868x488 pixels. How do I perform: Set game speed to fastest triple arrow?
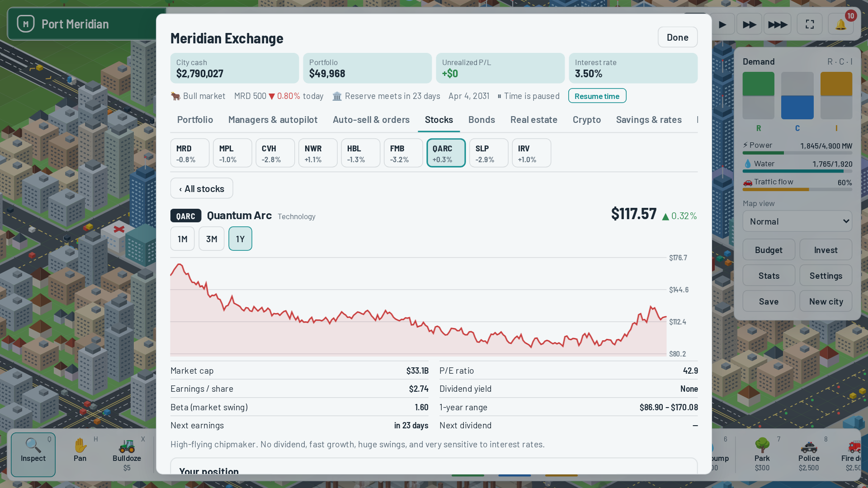777,24
